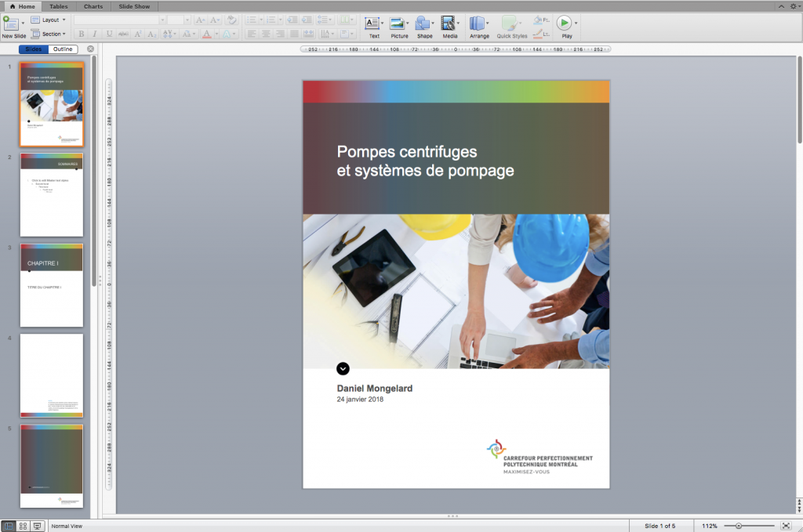Click the distribute text icon
The width and height of the screenshot is (803, 532).
click(308, 34)
